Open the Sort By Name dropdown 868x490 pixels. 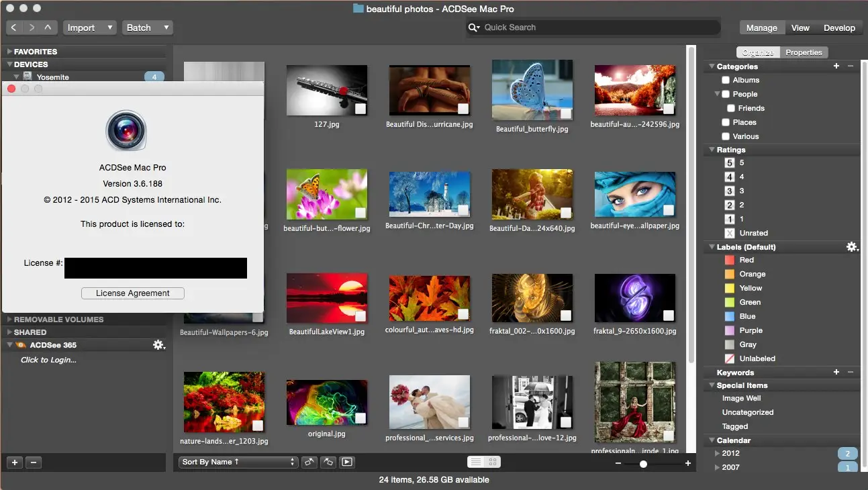(x=238, y=462)
